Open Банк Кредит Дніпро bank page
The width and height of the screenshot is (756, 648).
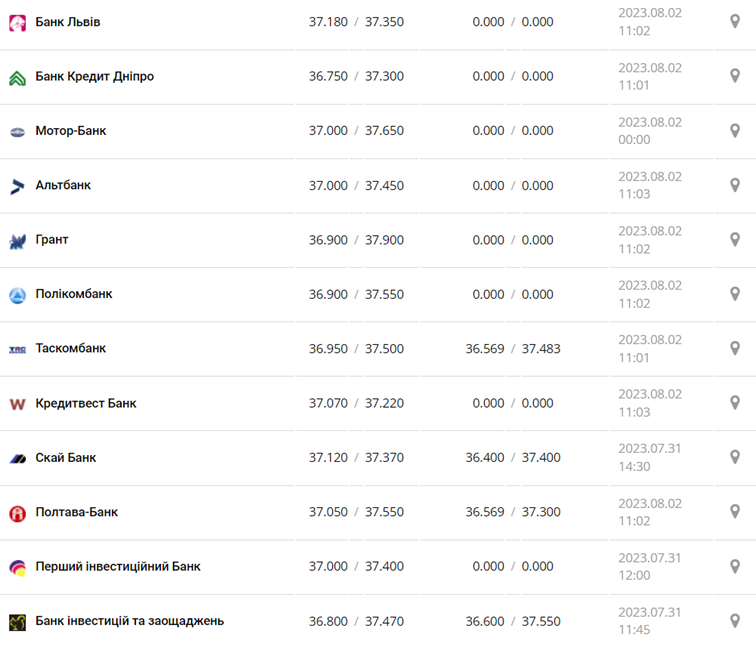94,76
